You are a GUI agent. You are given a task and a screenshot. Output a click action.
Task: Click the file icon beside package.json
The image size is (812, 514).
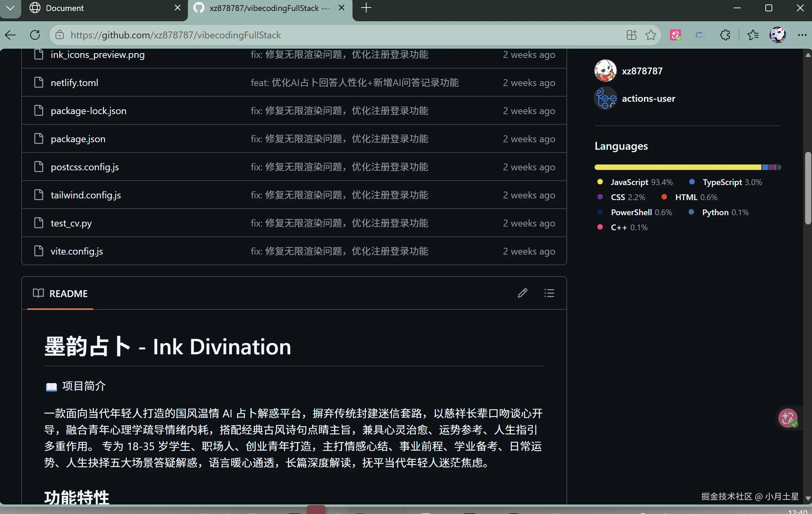[39, 138]
